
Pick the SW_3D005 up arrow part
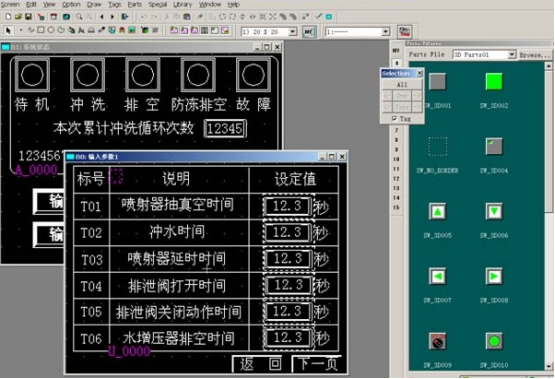(x=437, y=212)
